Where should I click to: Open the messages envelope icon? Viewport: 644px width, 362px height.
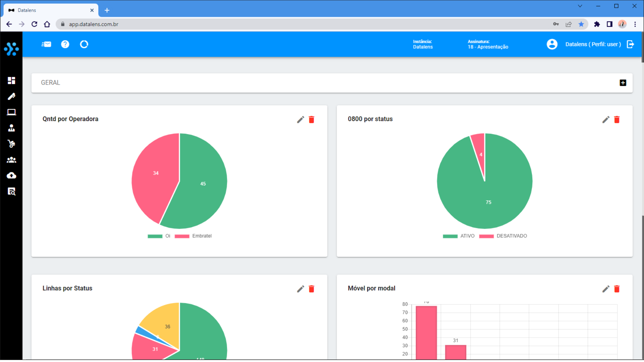46,44
